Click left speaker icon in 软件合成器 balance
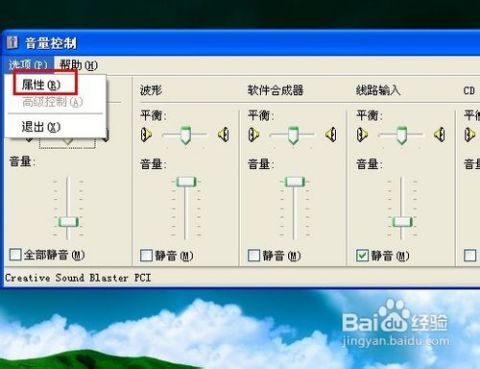 click(254, 134)
